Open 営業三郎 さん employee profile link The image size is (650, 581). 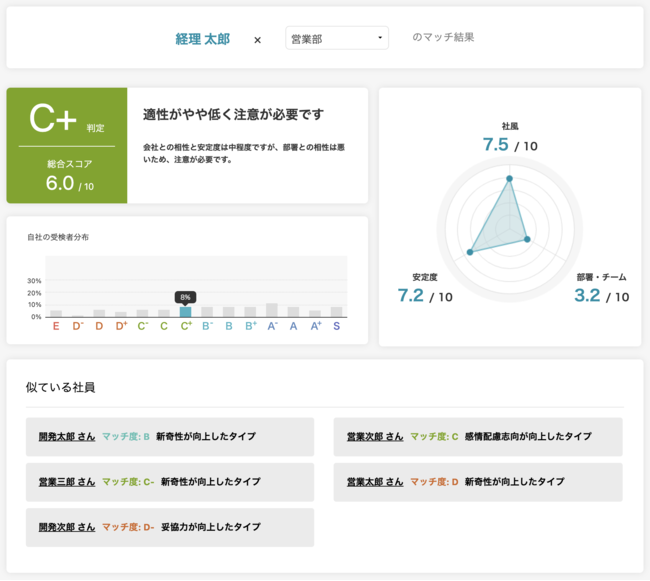(67, 482)
